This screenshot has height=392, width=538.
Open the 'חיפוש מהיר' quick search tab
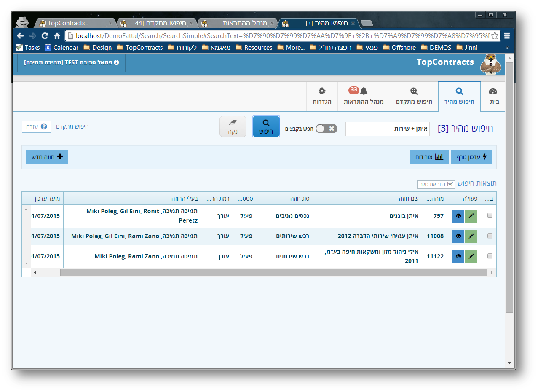pos(459,96)
